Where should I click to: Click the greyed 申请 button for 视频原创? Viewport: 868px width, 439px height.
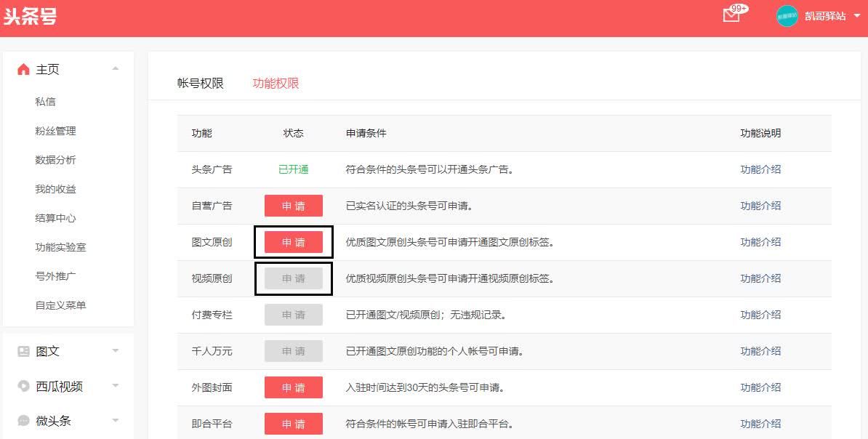294,278
